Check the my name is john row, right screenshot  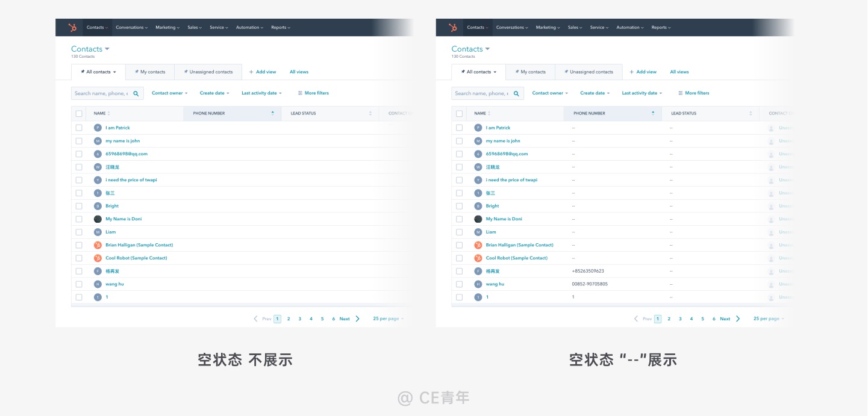[460, 141]
